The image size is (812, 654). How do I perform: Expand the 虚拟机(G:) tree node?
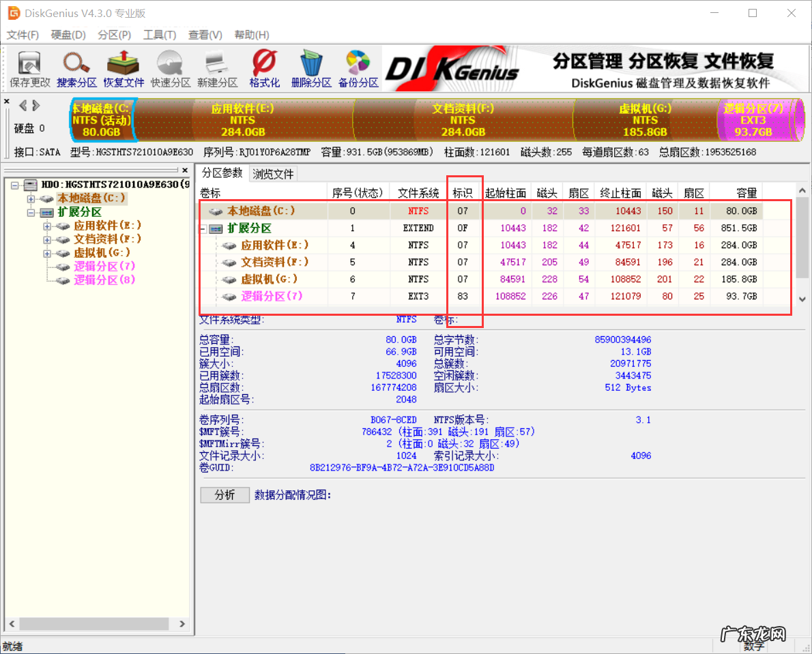click(47, 253)
